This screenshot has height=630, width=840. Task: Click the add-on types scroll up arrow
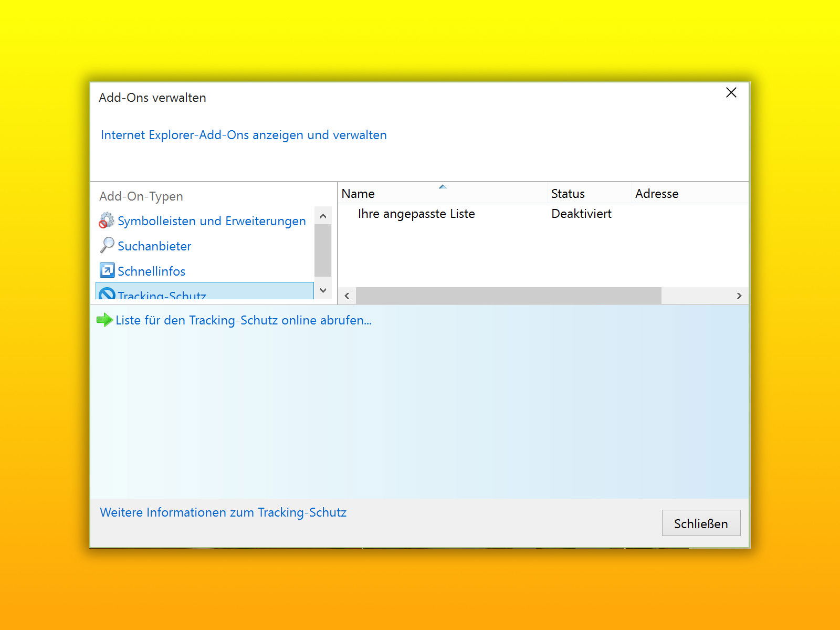click(x=323, y=216)
